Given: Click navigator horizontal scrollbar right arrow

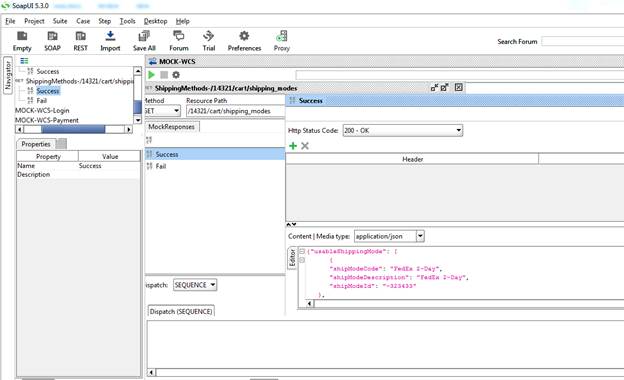Looking at the screenshot, I should [x=128, y=129].
